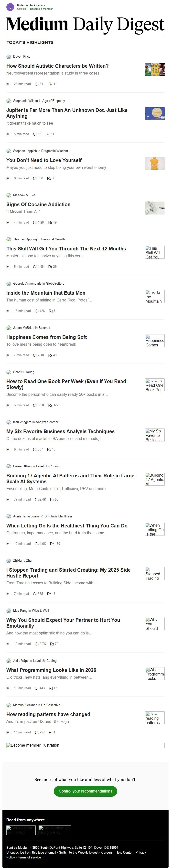This screenshot has width=171, height=868.
Task: Click Stephanie Wilson's author avatar
Action: pyautogui.click(x=9, y=101)
